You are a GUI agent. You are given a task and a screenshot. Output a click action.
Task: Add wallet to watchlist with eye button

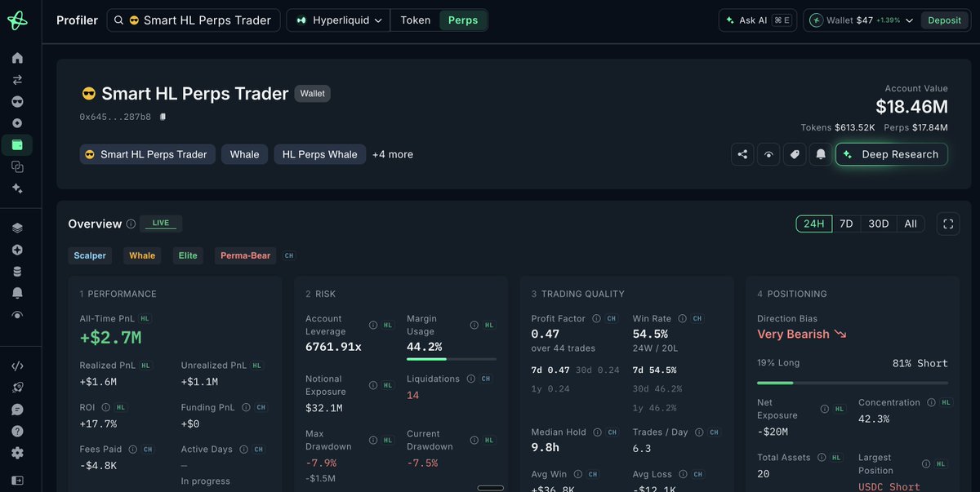point(768,154)
